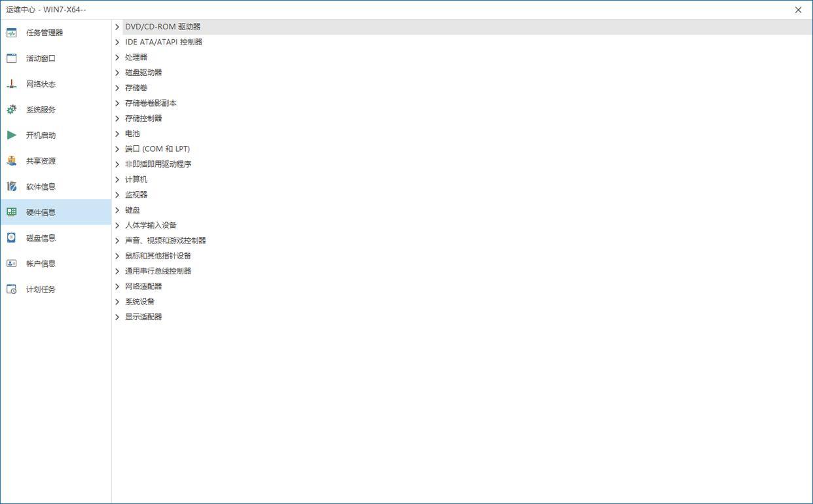Open the 任务管理器 sidebar label
The image size is (813, 504).
(x=45, y=33)
